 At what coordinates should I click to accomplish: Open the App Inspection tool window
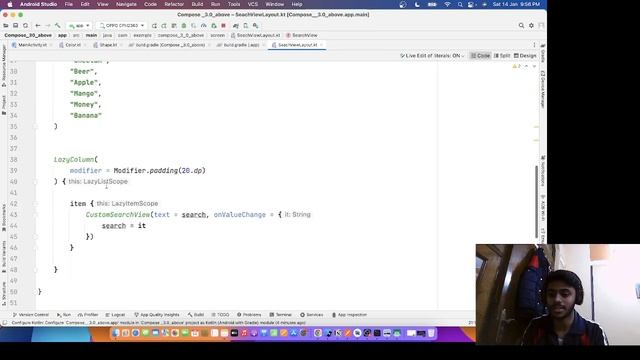(x=349, y=315)
